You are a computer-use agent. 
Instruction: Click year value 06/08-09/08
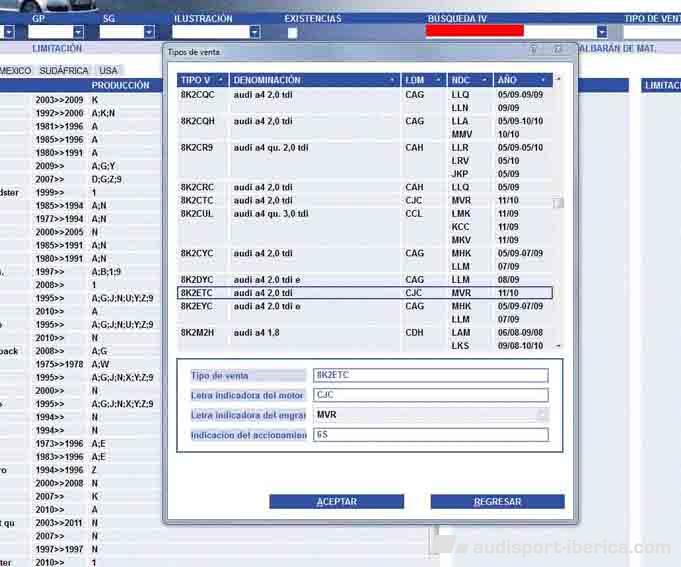tap(520, 333)
